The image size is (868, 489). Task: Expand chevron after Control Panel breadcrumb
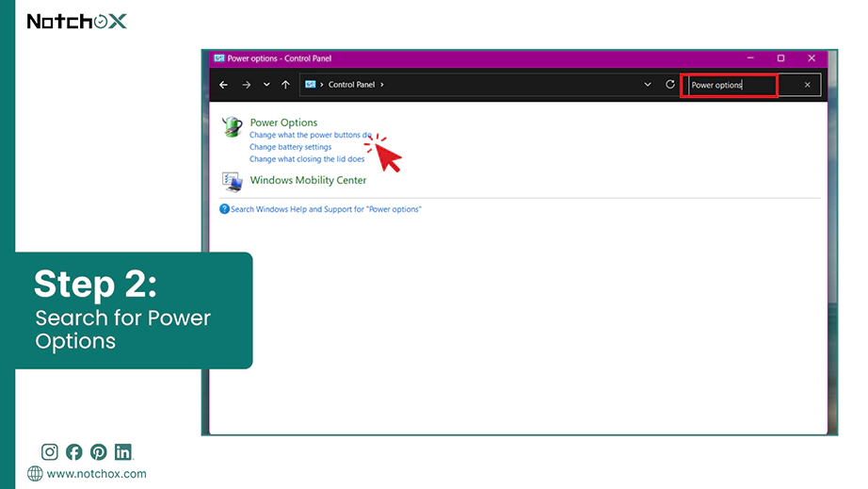click(382, 85)
